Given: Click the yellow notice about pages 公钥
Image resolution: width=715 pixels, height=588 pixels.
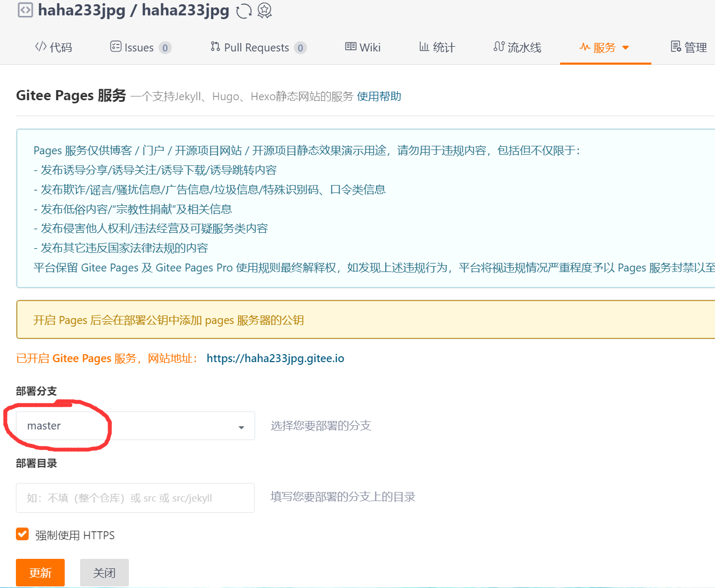Looking at the screenshot, I should (x=365, y=320).
